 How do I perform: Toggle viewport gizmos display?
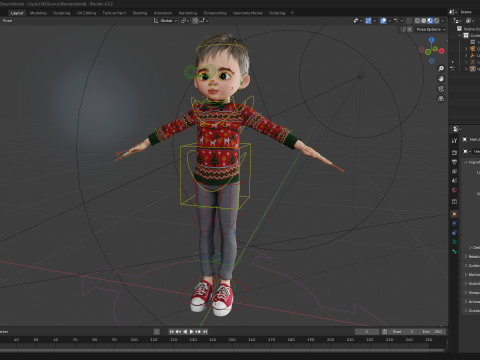(368, 21)
